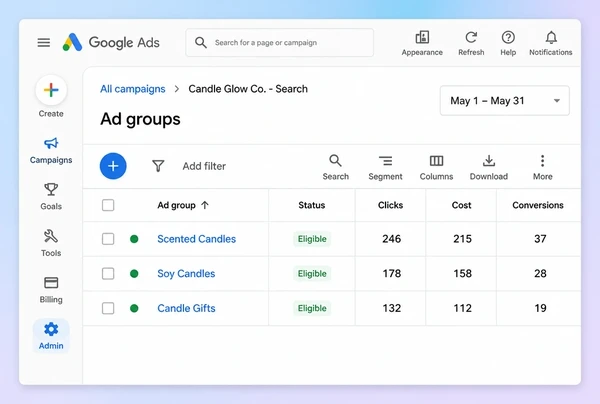
Task: Open Appearance settings
Action: click(422, 43)
